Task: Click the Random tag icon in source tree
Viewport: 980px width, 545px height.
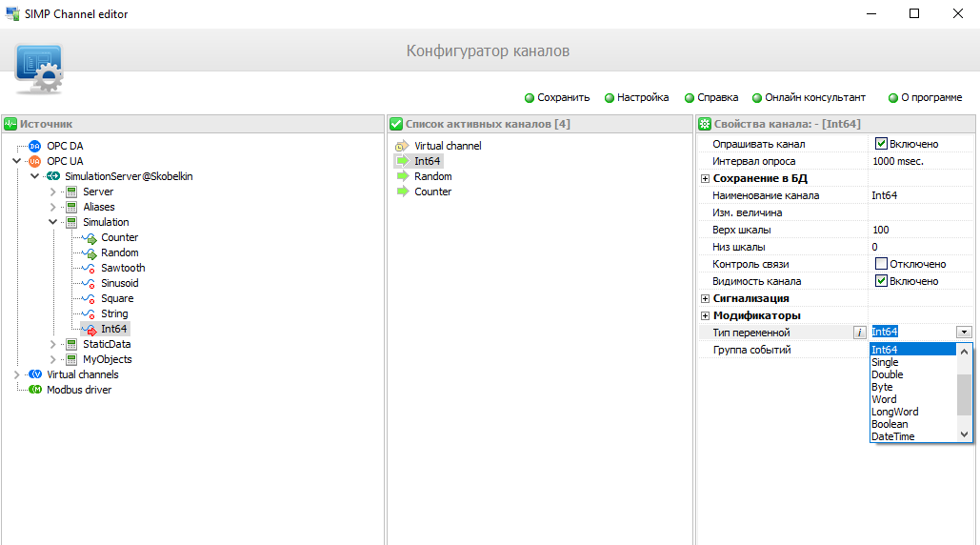Action: click(90, 252)
